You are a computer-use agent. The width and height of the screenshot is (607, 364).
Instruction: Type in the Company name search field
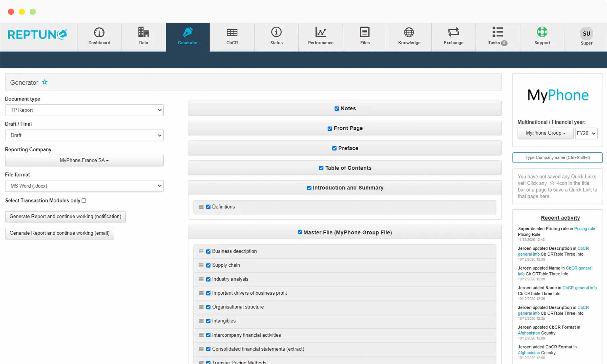tap(557, 158)
